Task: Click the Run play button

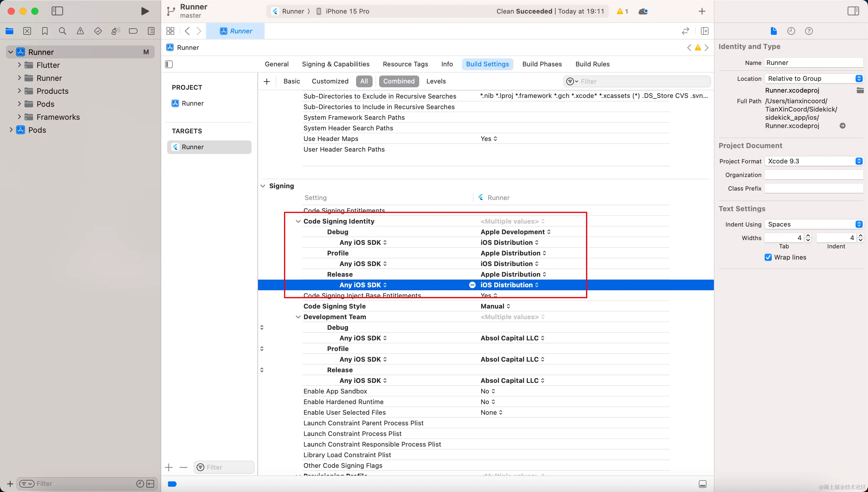Action: coord(145,11)
